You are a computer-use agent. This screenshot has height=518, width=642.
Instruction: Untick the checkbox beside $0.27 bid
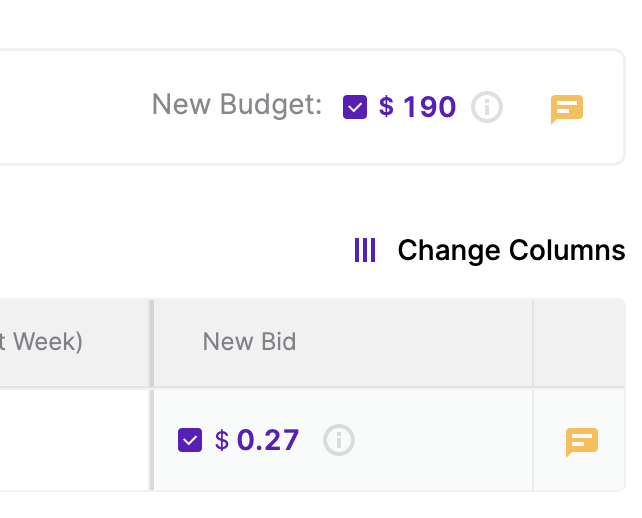[x=190, y=440]
